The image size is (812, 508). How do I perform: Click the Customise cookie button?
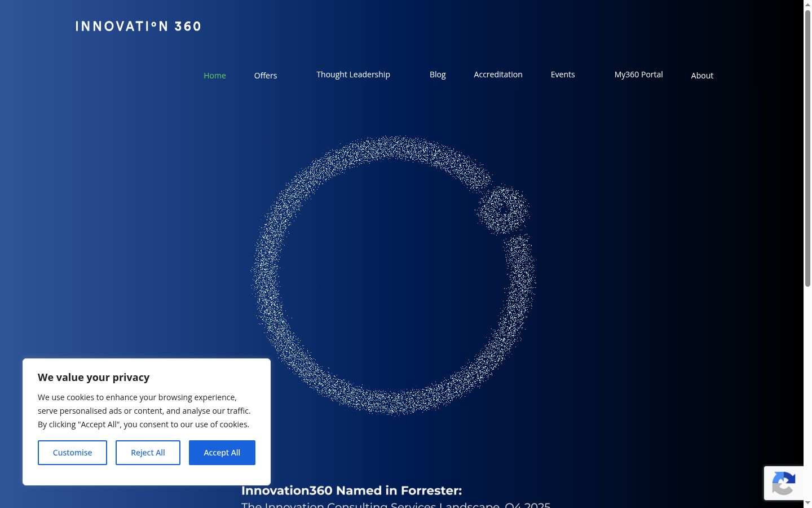tap(72, 453)
